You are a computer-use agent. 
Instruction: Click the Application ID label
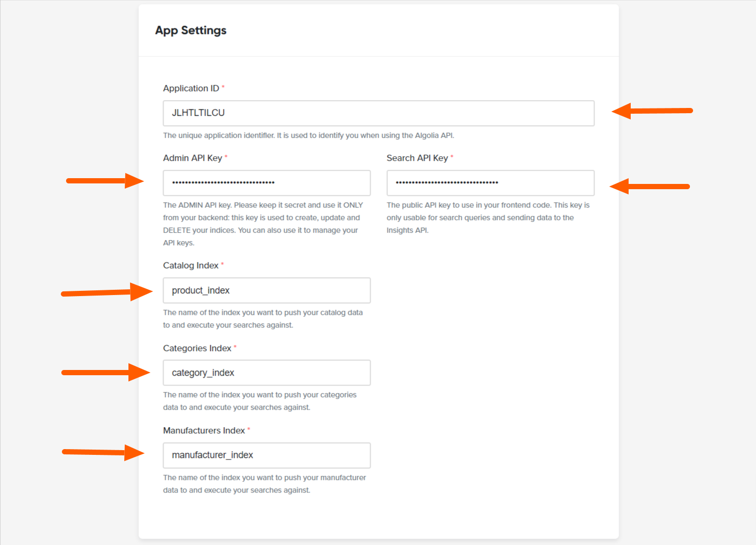pyautogui.click(x=191, y=88)
